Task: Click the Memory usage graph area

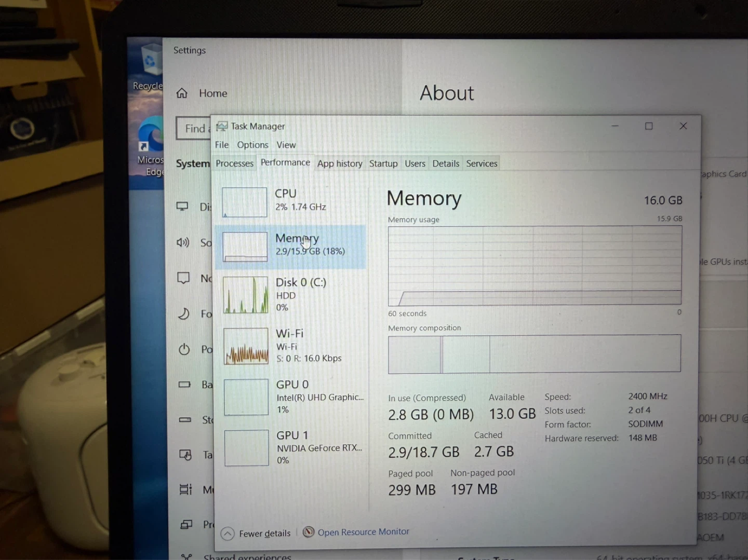Action: pos(535,266)
